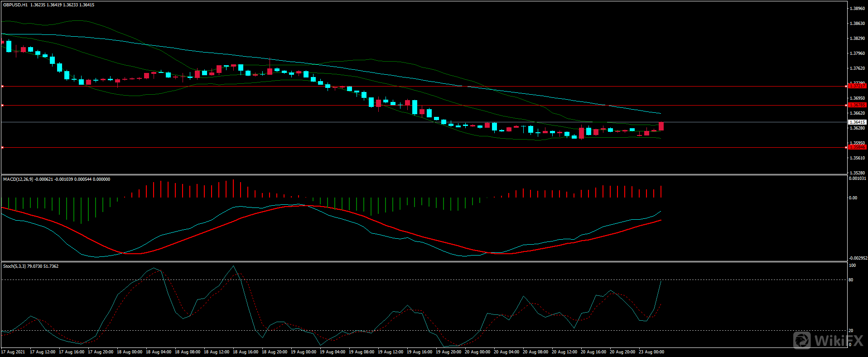The height and width of the screenshot is (357, 868).
Task: Click the Stochastic 80 level axis label
Action: tap(851, 280)
